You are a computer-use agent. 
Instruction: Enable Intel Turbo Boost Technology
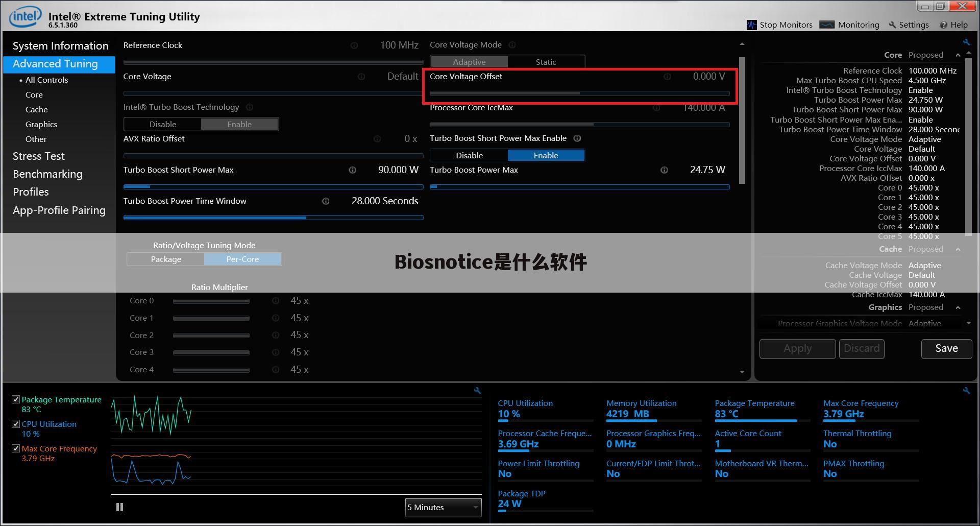(239, 124)
